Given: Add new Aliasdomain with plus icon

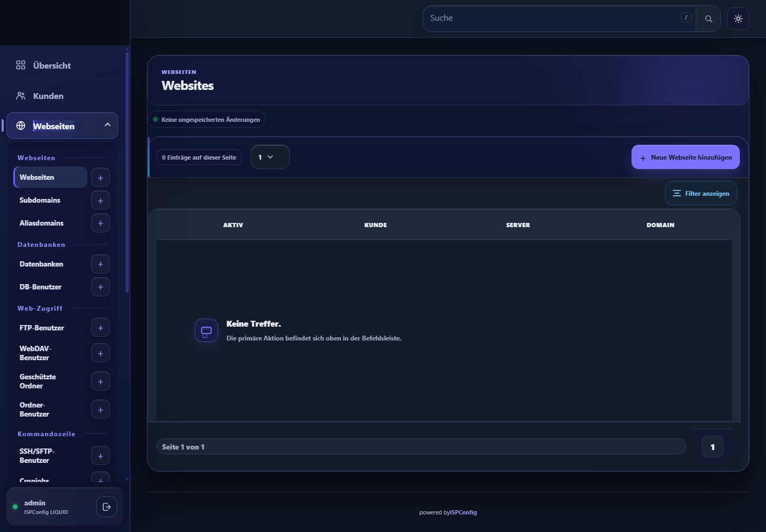Looking at the screenshot, I should pos(101,223).
